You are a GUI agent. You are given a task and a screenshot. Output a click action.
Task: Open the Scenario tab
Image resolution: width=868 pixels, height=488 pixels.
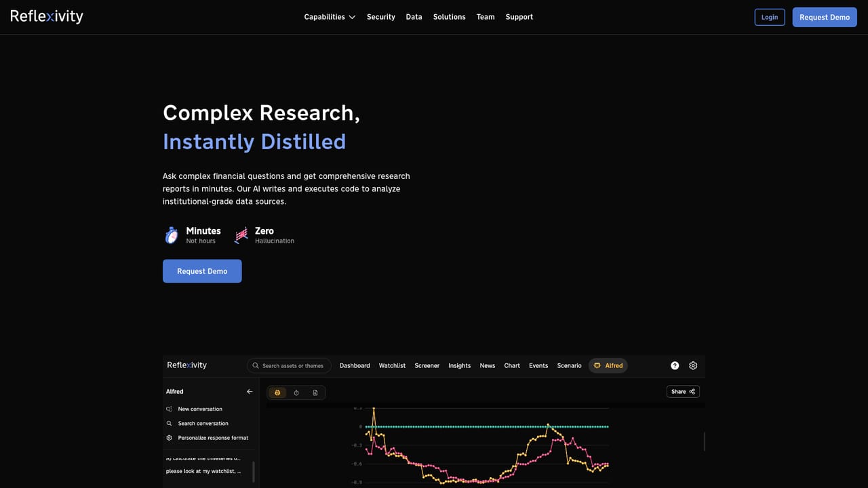570,365
